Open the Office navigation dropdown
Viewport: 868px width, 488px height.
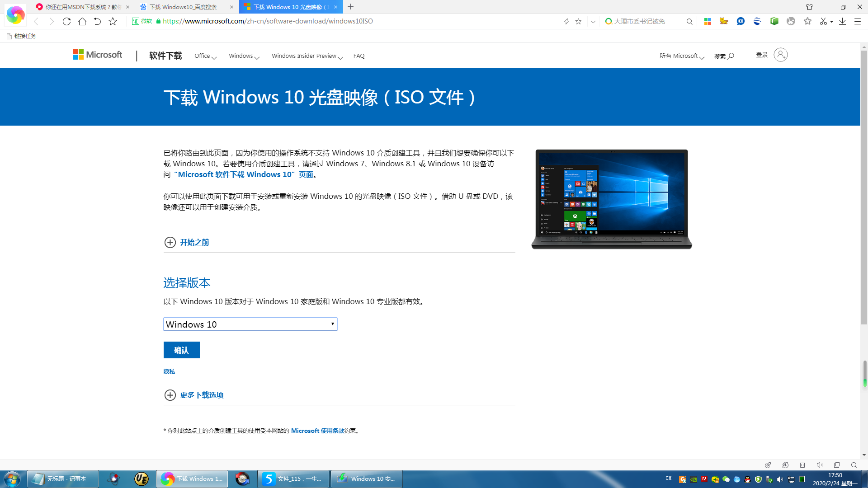tap(205, 56)
